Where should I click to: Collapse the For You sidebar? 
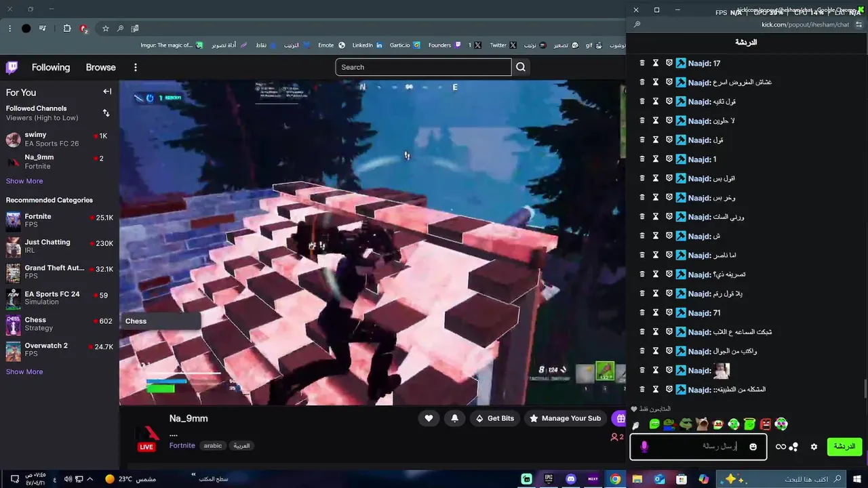pos(107,91)
